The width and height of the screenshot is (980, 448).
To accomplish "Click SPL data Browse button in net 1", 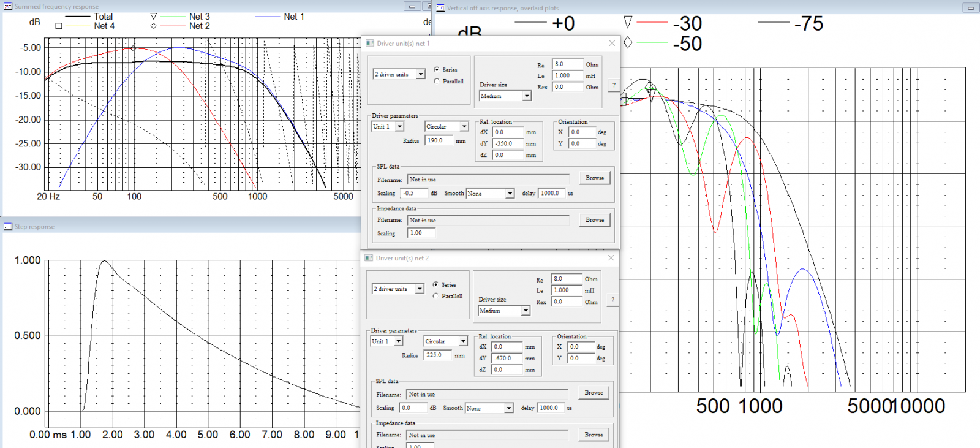I will 594,178.
